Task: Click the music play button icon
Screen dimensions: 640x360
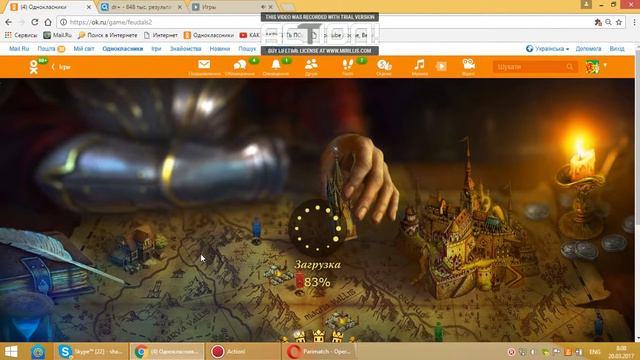Action: coord(441,67)
